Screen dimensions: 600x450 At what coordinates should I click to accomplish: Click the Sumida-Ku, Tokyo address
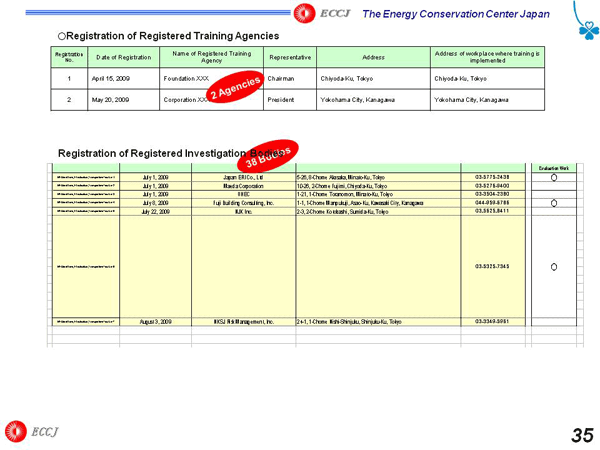(x=342, y=212)
